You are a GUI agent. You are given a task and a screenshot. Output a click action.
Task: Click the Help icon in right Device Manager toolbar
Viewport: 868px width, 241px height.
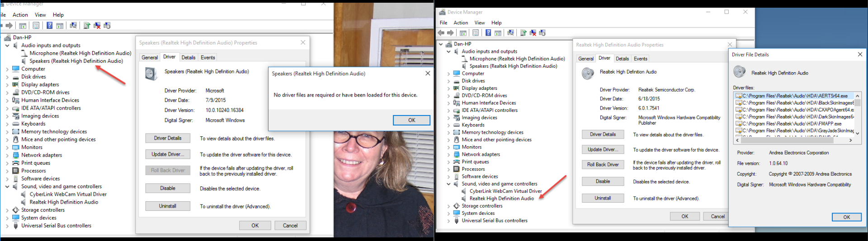pyautogui.click(x=488, y=33)
